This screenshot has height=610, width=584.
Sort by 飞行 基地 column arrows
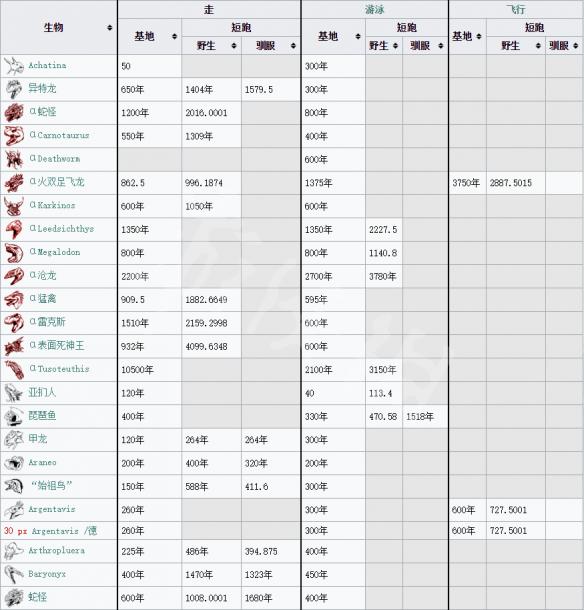tap(479, 37)
